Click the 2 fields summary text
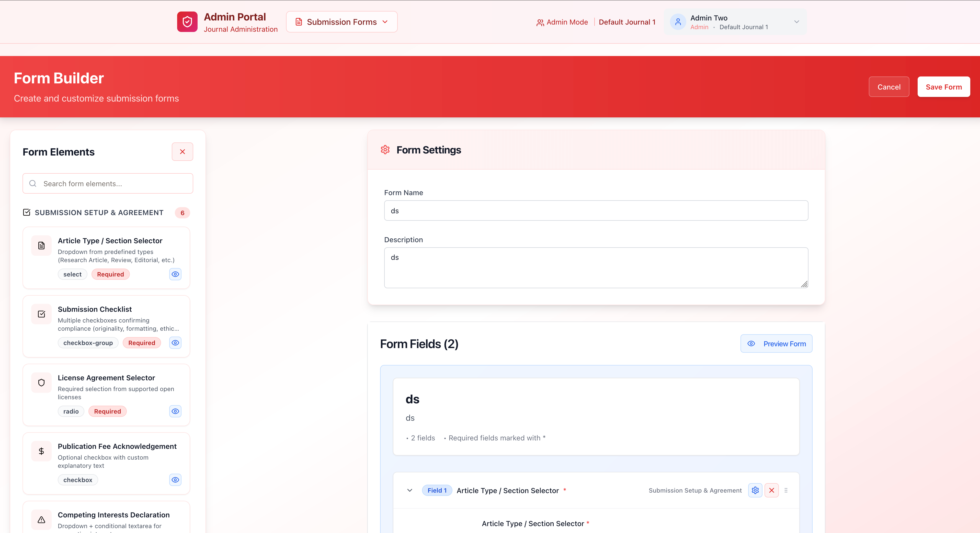Screen dimensions: 980x533 423,438
